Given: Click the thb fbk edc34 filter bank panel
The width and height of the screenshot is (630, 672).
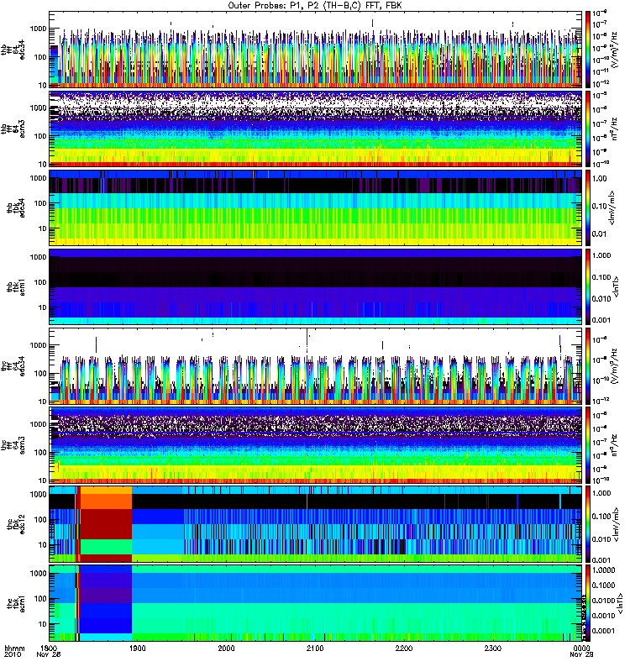Looking at the screenshot, I should pos(315,207).
